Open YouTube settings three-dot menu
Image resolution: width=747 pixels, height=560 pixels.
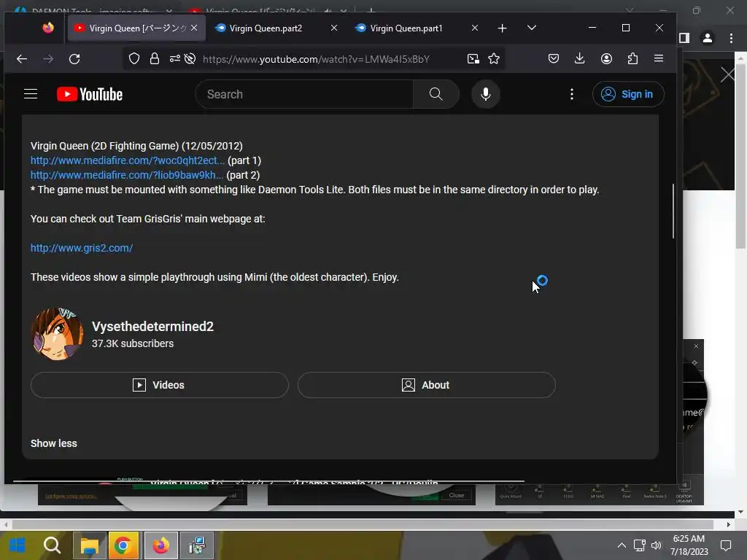tap(572, 94)
